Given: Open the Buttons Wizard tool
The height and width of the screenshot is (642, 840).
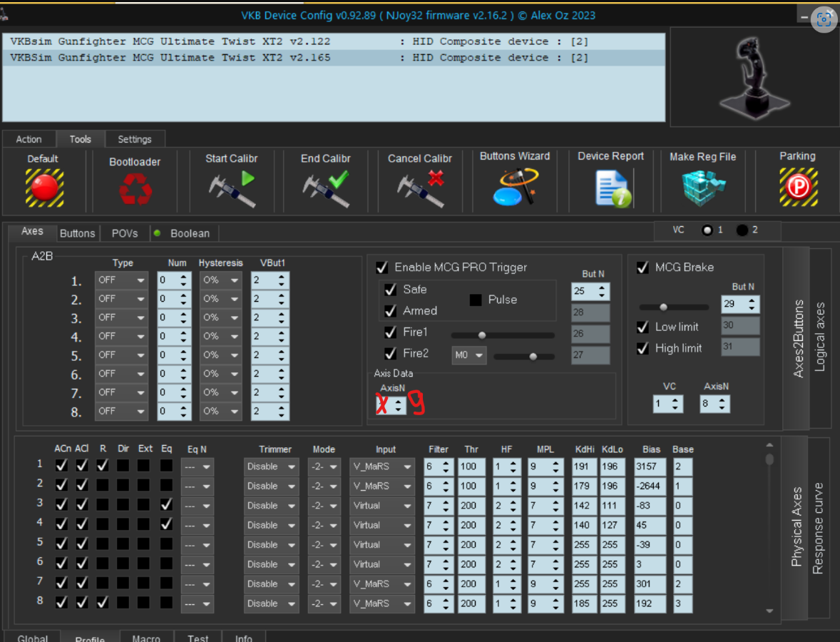Looking at the screenshot, I should 515,186.
